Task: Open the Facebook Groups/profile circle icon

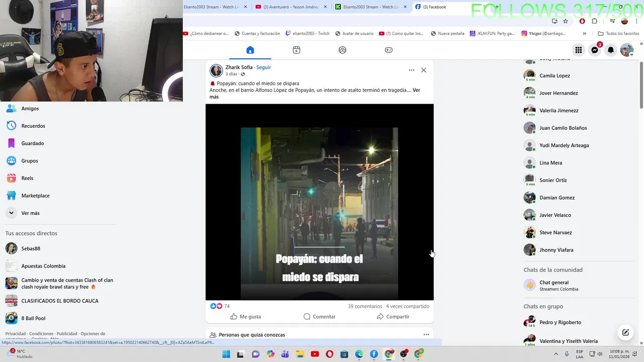Action: 343,50
